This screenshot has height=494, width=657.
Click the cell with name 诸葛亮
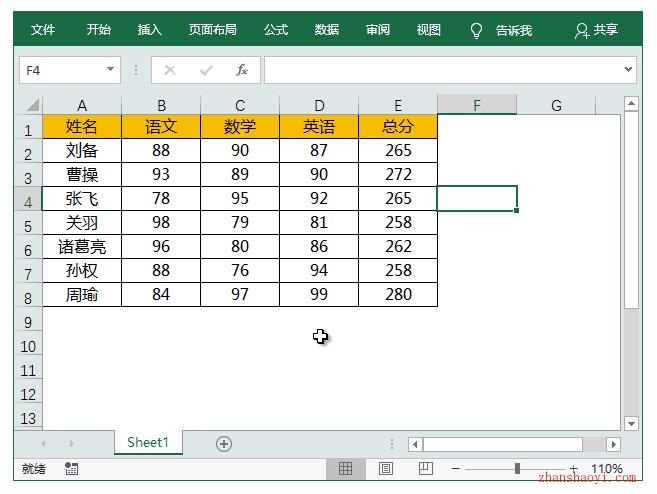pyautogui.click(x=82, y=246)
